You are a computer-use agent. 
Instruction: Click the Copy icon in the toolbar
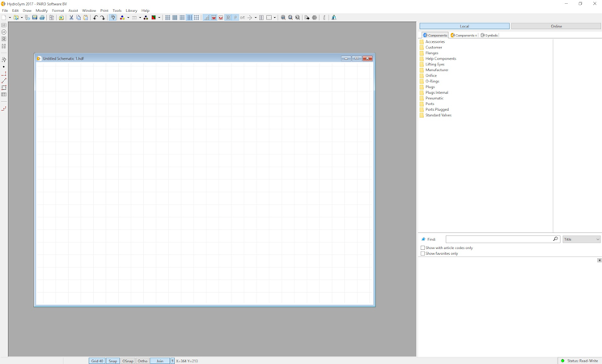coord(78,18)
